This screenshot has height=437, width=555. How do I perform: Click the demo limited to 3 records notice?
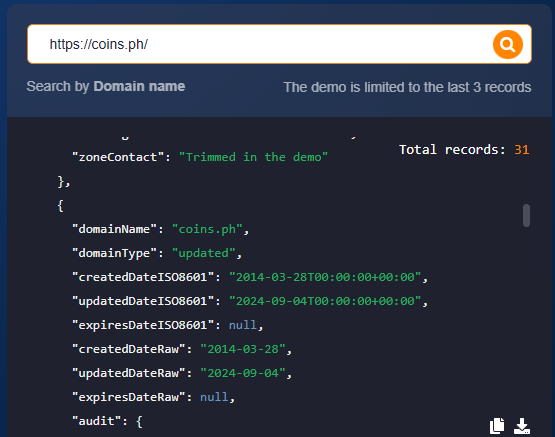pyautogui.click(x=407, y=87)
